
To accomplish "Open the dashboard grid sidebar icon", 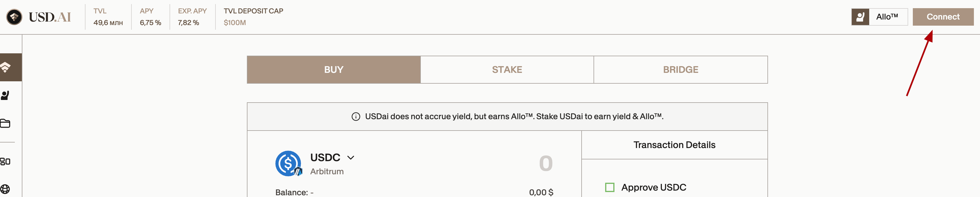I will pyautogui.click(x=5, y=161).
